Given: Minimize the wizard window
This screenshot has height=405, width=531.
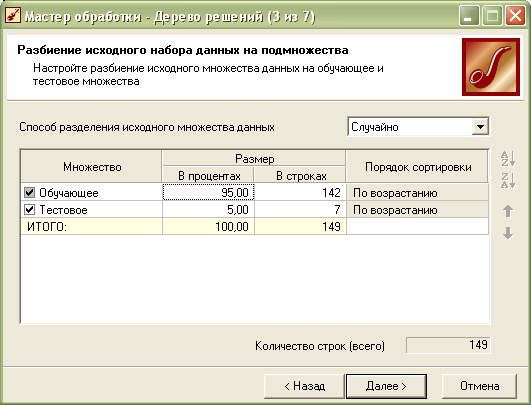Looking at the screenshot, I should tap(469, 16).
